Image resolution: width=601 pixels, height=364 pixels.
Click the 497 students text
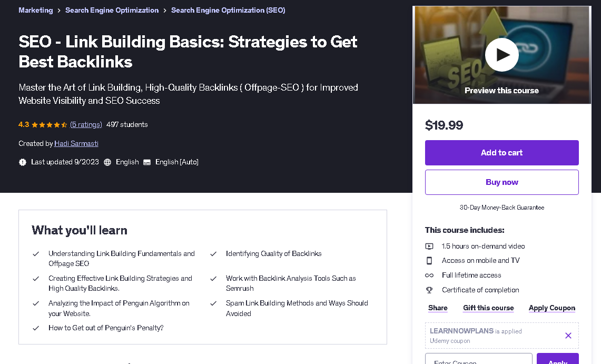pyautogui.click(x=127, y=124)
